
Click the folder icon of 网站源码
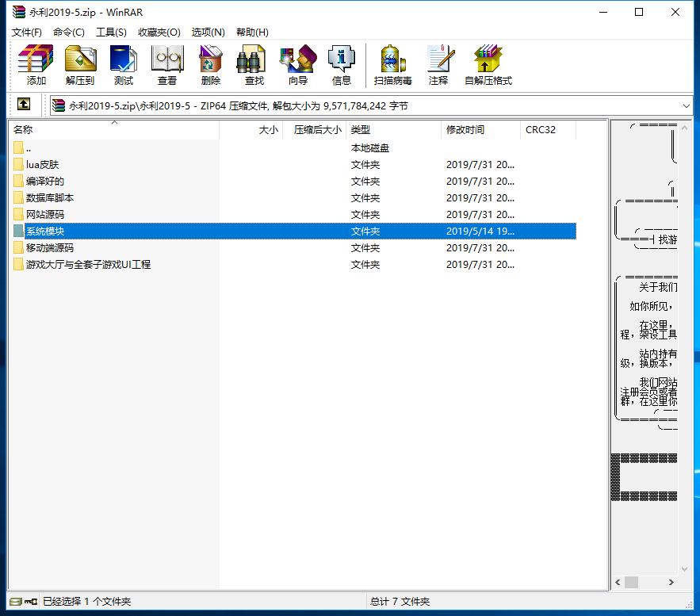[18, 215]
